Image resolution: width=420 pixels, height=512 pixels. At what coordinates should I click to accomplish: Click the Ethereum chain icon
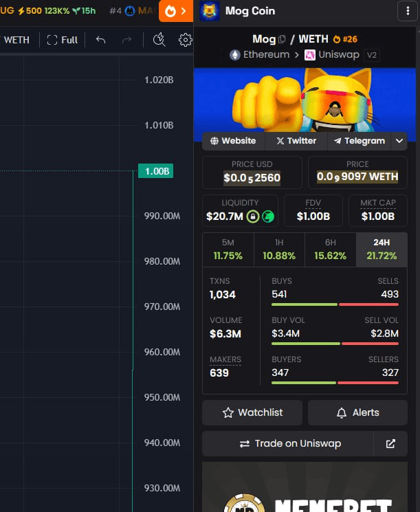point(234,55)
